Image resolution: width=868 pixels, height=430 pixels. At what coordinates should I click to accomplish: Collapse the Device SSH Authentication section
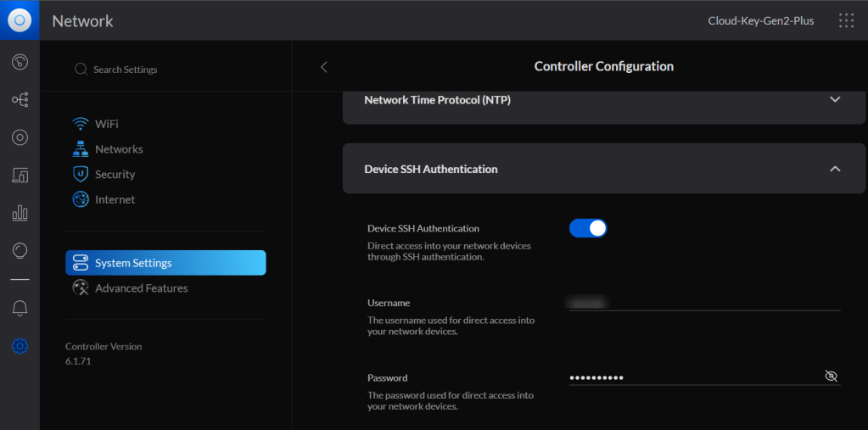coord(835,169)
